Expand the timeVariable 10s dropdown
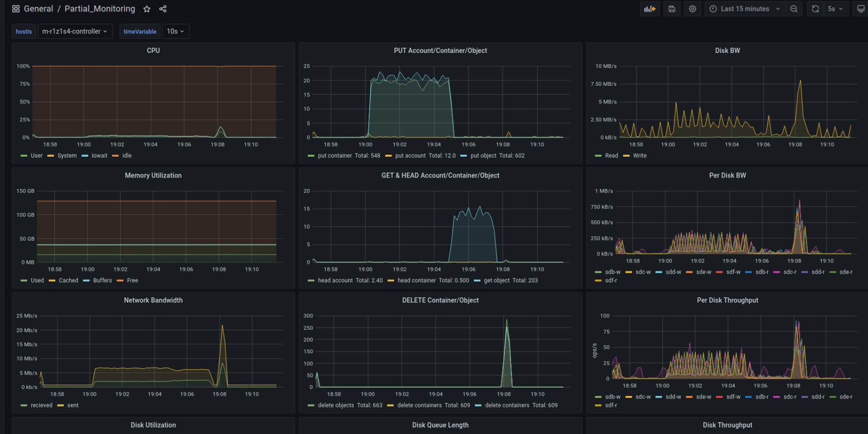The image size is (868, 434). (176, 31)
